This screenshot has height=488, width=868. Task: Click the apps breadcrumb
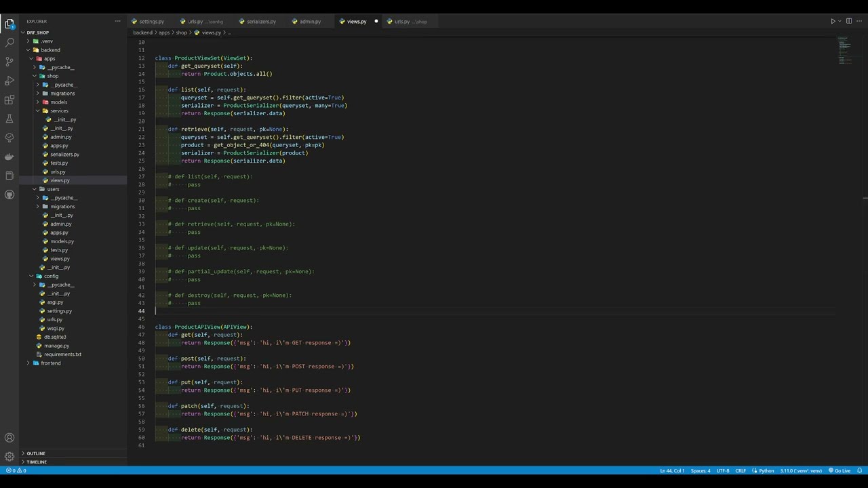[164, 33]
